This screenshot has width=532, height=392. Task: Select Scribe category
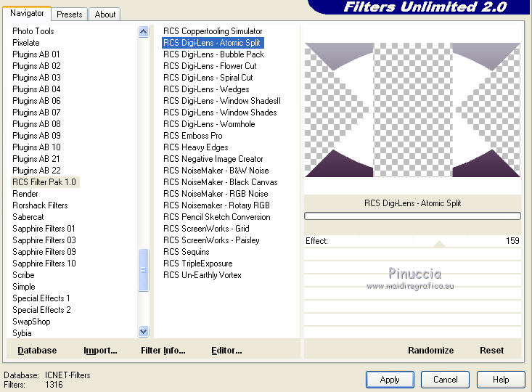click(x=23, y=275)
